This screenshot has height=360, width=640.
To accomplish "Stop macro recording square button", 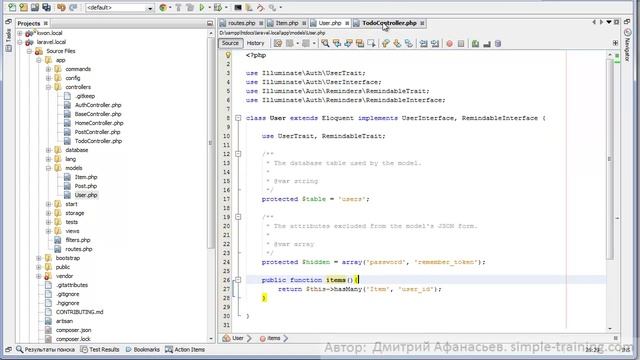I will coord(461,43).
